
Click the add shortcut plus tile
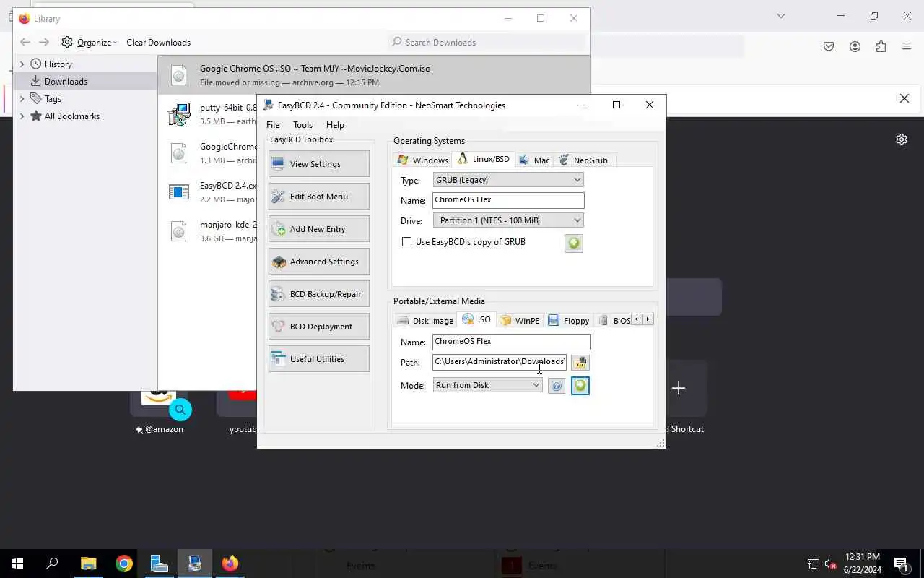click(x=679, y=388)
